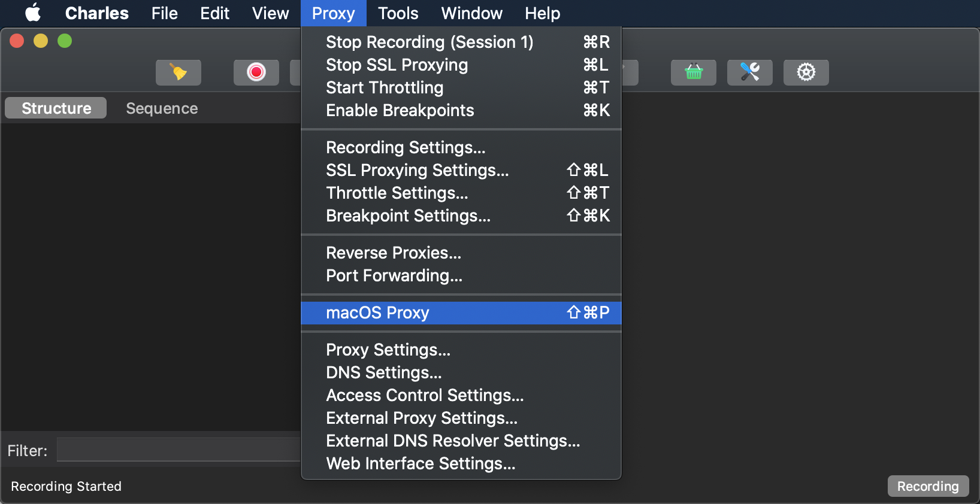980x504 pixels.
Task: Open Web Interface Settings...
Action: click(461, 463)
